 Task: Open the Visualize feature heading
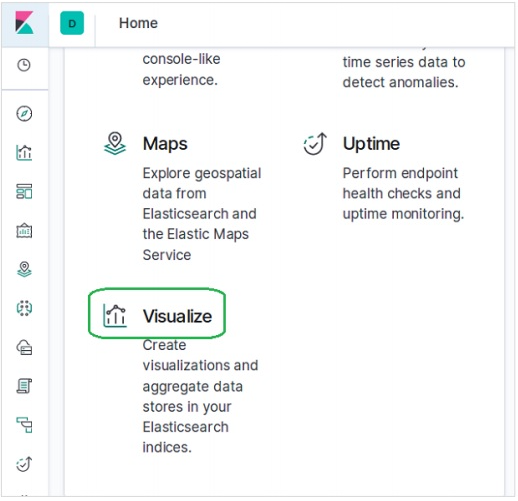177,316
